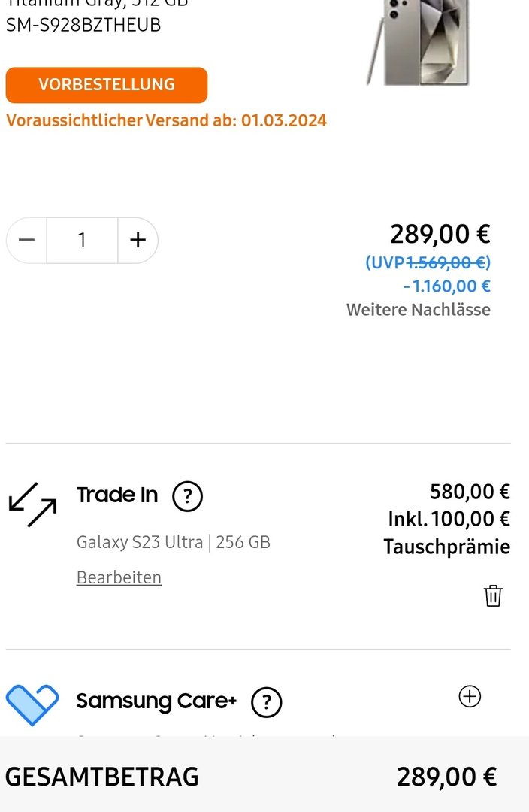Click the Galaxy S23 Ultra 256 GB text
This screenshot has height=812, width=529.
174,542
